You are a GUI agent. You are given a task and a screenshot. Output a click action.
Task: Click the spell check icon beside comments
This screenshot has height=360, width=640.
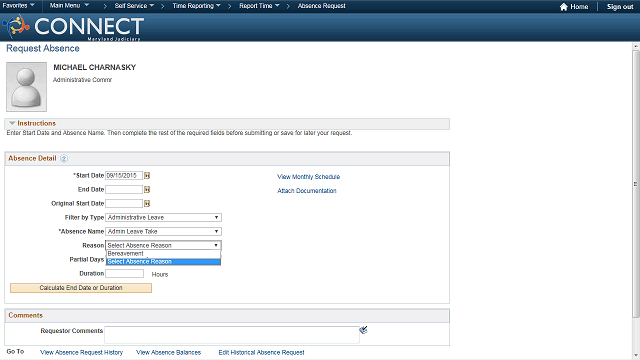pyautogui.click(x=363, y=330)
